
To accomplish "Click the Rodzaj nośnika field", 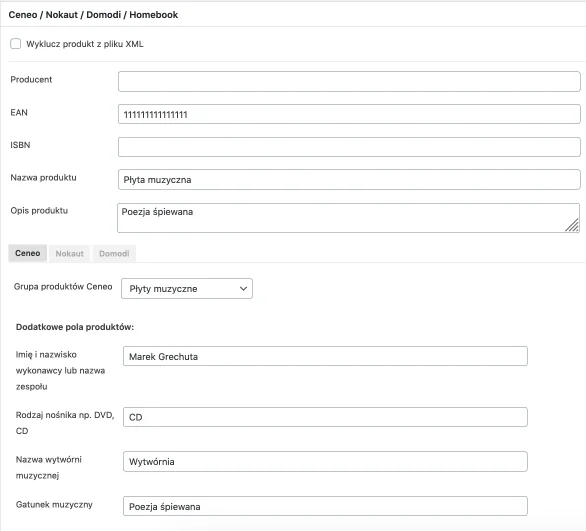I will (x=325, y=417).
